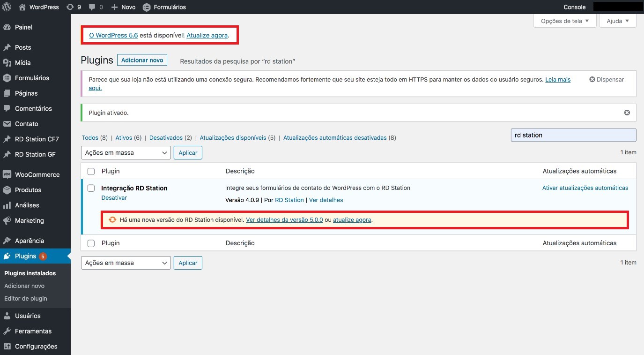The image size is (644, 355).
Task: Open the 'RD Station' author link
Action: pyautogui.click(x=289, y=200)
